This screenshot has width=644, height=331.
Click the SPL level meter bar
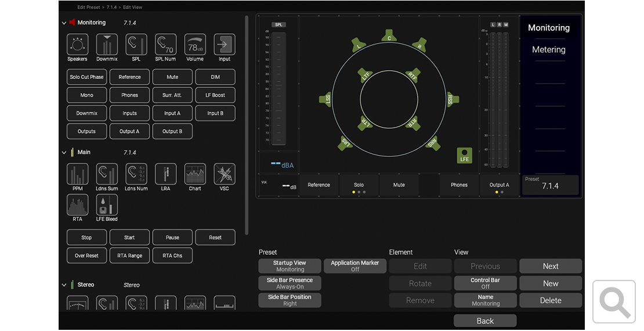[279, 89]
